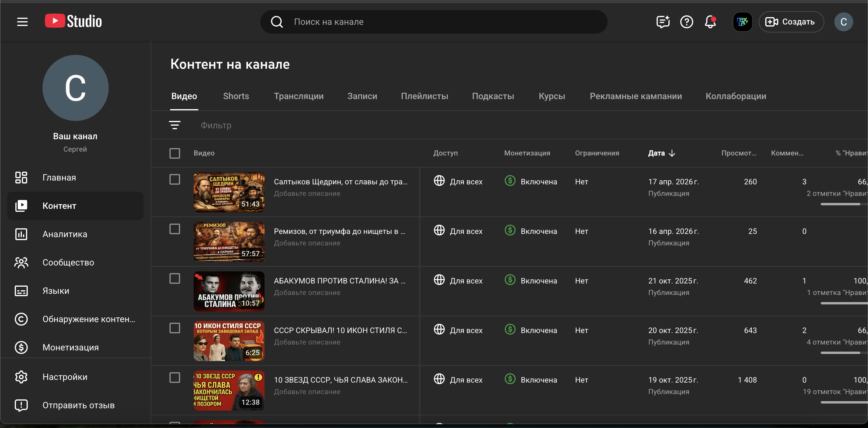Tick the select-all videos checkbox
Screen dimensions: 868x428
174,153
